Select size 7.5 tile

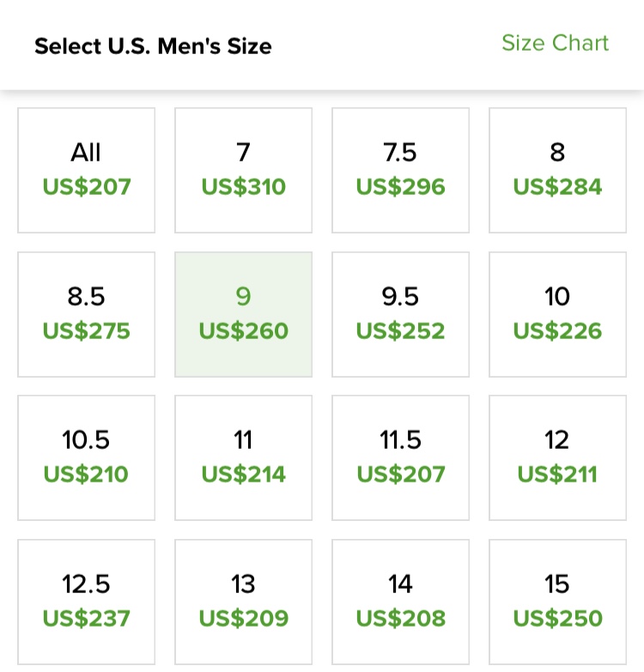pyautogui.click(x=401, y=170)
